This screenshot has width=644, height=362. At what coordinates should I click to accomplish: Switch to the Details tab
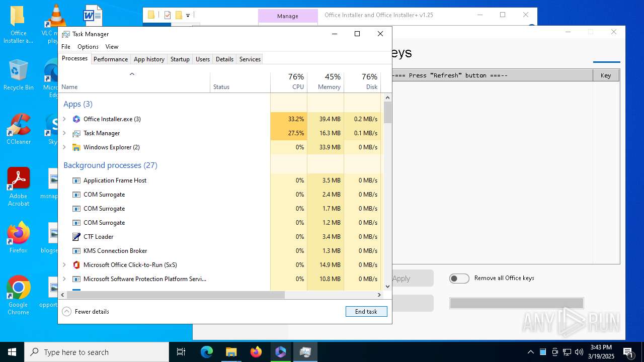click(224, 59)
